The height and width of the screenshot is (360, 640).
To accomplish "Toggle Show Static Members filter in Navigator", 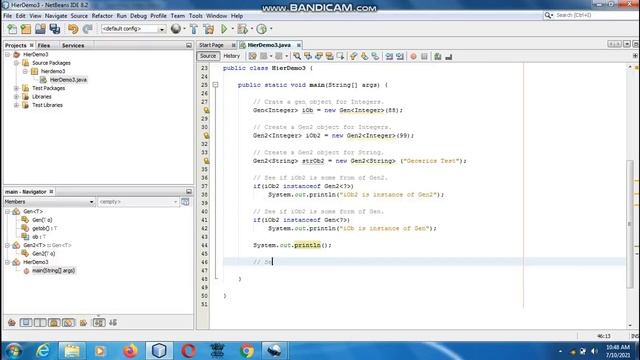I will 40,322.
